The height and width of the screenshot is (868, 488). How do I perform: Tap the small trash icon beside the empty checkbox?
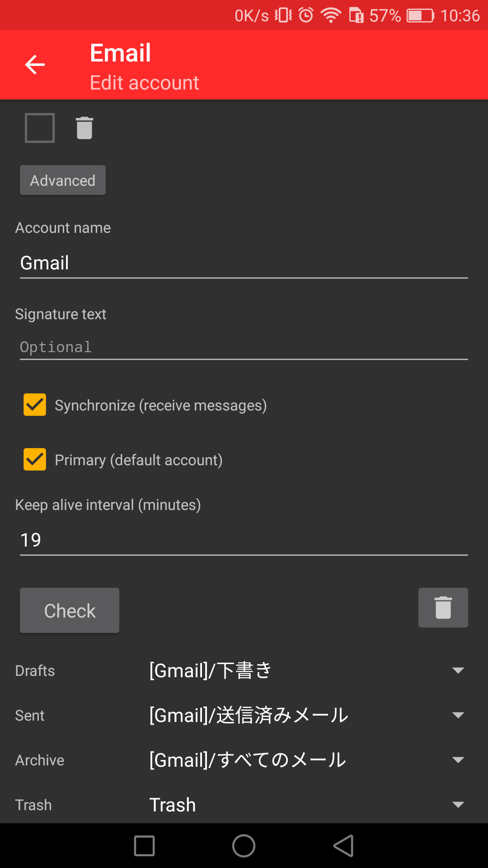tap(84, 128)
